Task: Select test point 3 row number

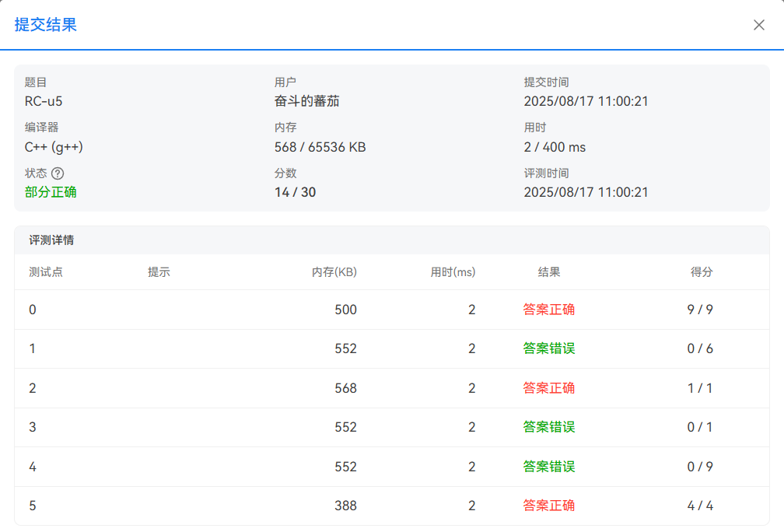Action: 33,427
